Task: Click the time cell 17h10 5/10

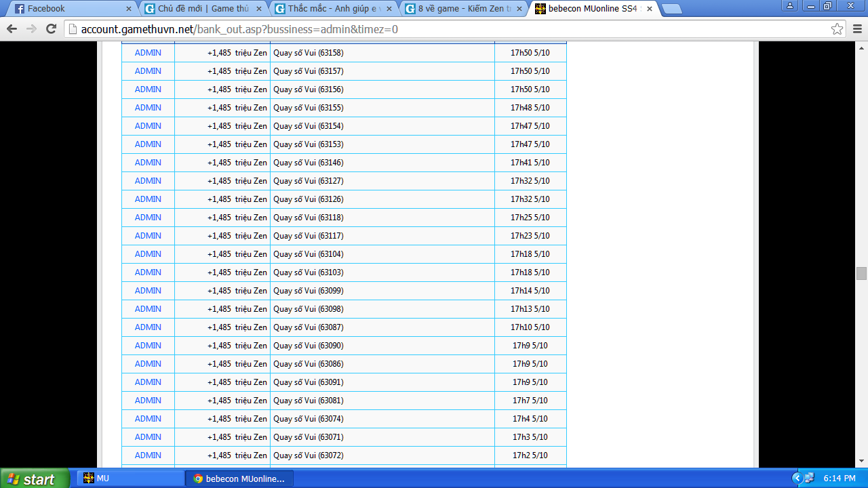Action: [530, 327]
